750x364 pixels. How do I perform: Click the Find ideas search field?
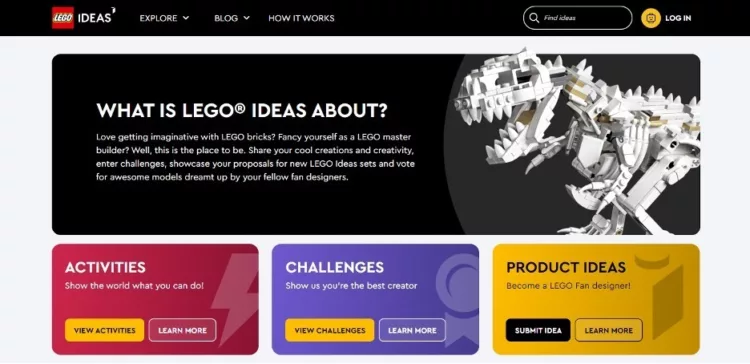coord(577,18)
